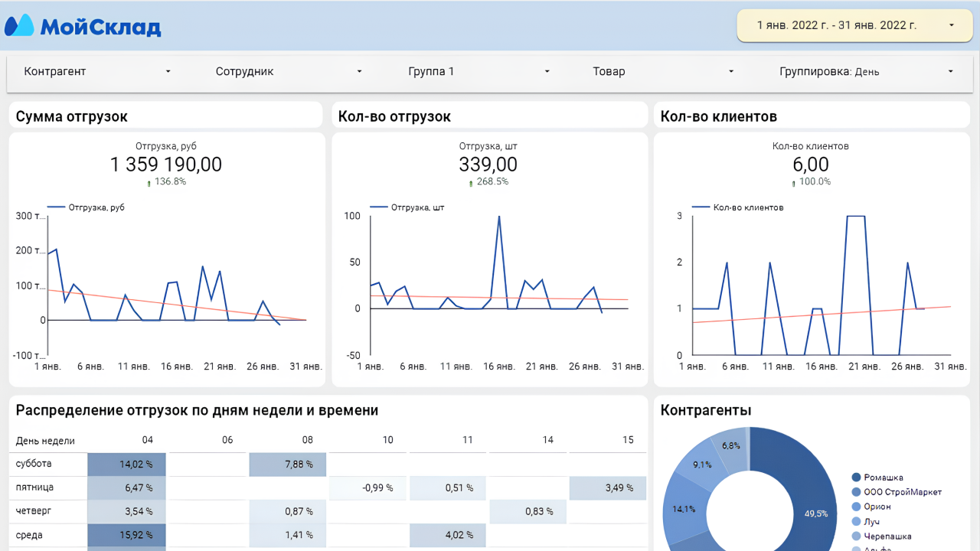This screenshot has width=980, height=551.
Task: Click the 15,92 % cell in среда row
Action: pyautogui.click(x=126, y=536)
